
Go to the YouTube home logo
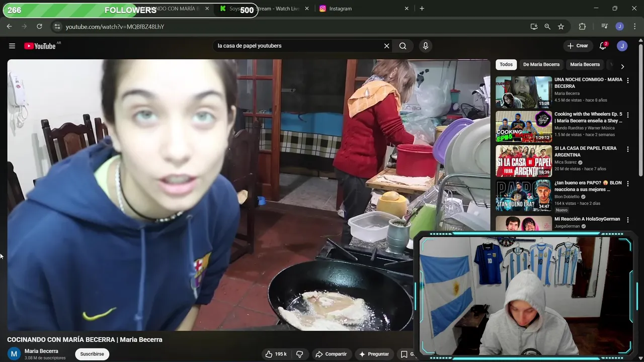coord(40,46)
